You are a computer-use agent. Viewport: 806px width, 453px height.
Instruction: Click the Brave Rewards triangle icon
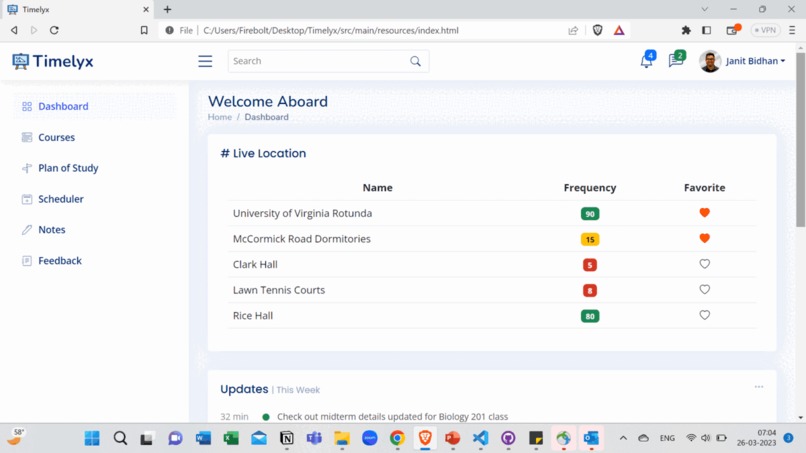point(619,30)
